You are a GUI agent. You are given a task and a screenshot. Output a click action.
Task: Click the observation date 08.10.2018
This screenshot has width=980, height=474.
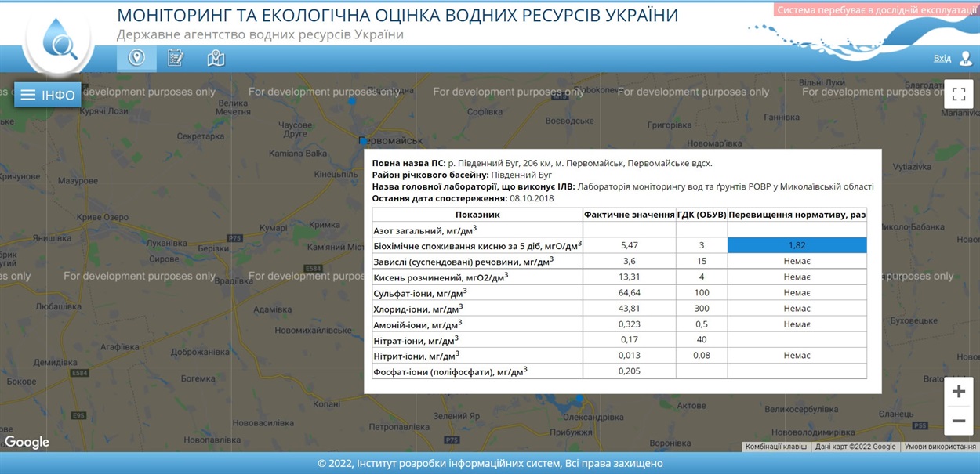(x=532, y=198)
